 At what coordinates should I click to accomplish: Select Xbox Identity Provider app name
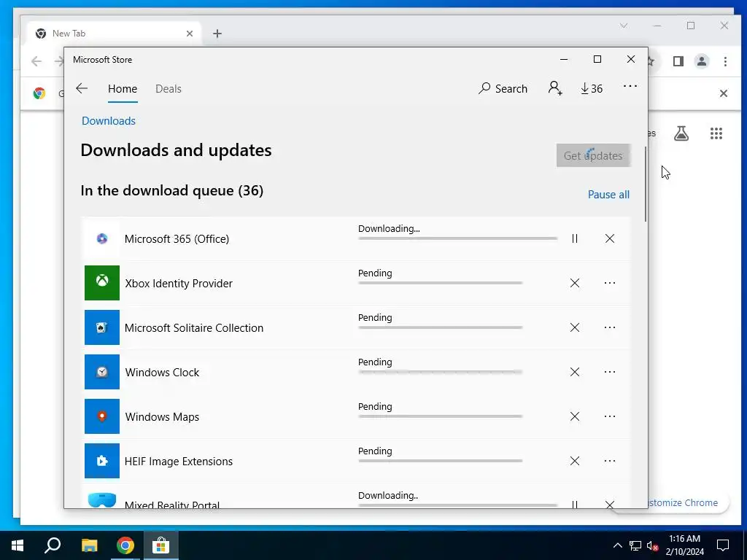click(x=179, y=284)
